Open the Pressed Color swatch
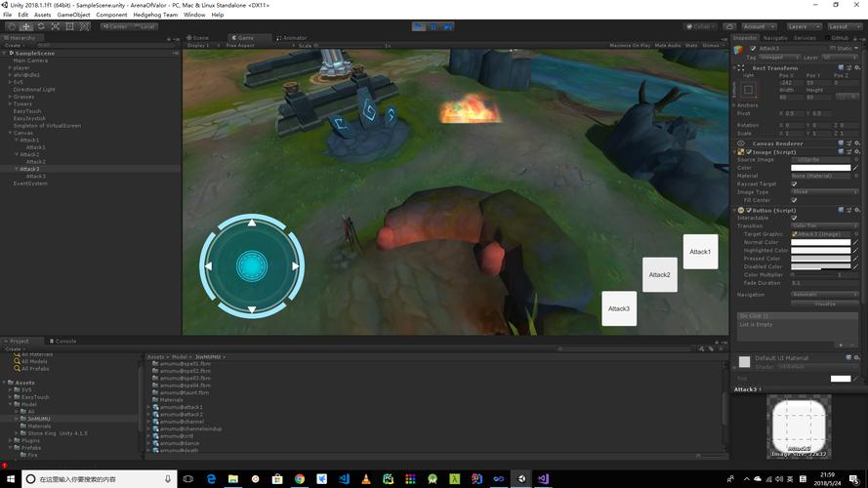868x488 pixels. [820, 259]
